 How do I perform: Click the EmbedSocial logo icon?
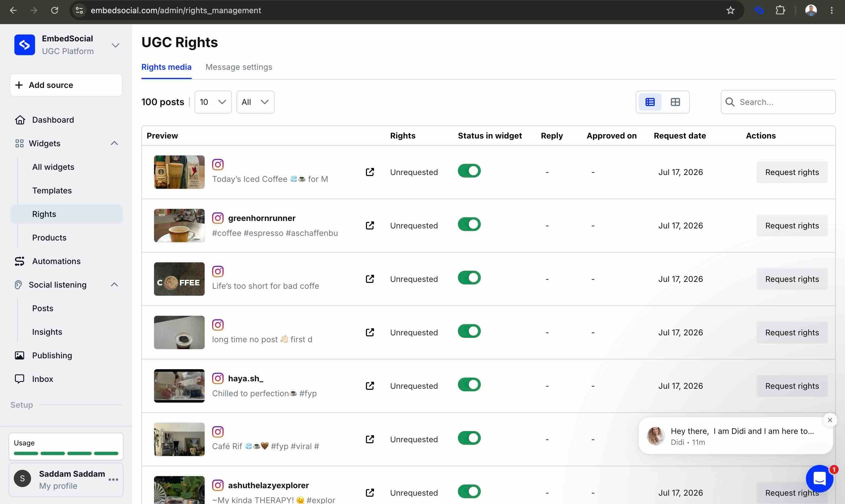point(24,45)
